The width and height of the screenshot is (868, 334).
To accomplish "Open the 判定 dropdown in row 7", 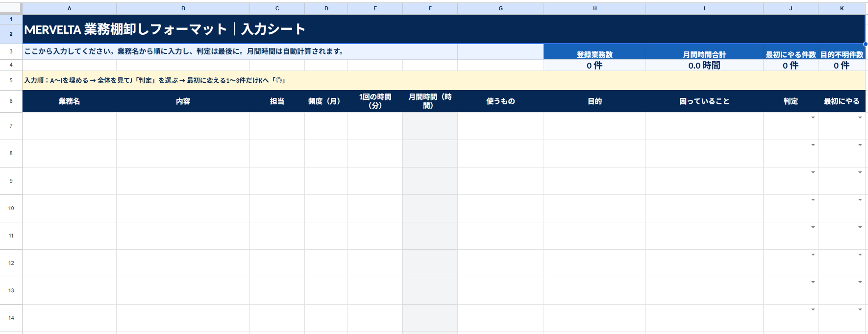I will 813,118.
